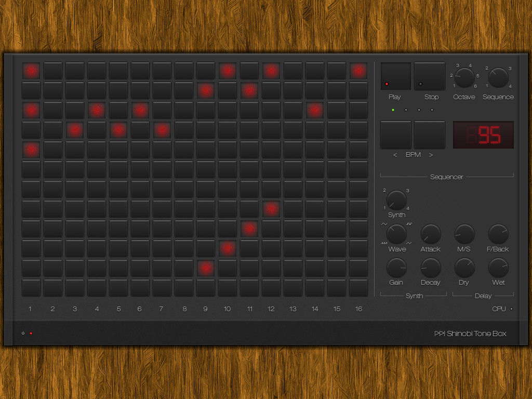Viewport: 532px width, 399px height.
Task: Click the M/S delay knob
Action: click(x=464, y=234)
